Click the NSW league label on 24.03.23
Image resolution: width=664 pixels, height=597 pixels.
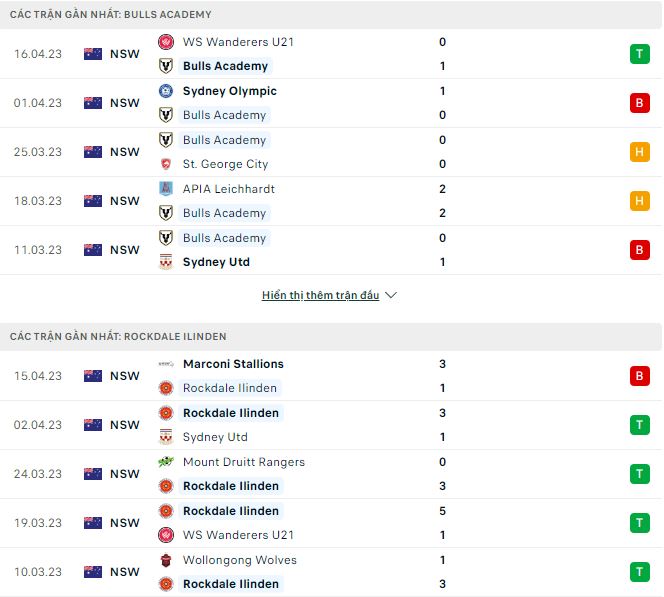click(125, 474)
